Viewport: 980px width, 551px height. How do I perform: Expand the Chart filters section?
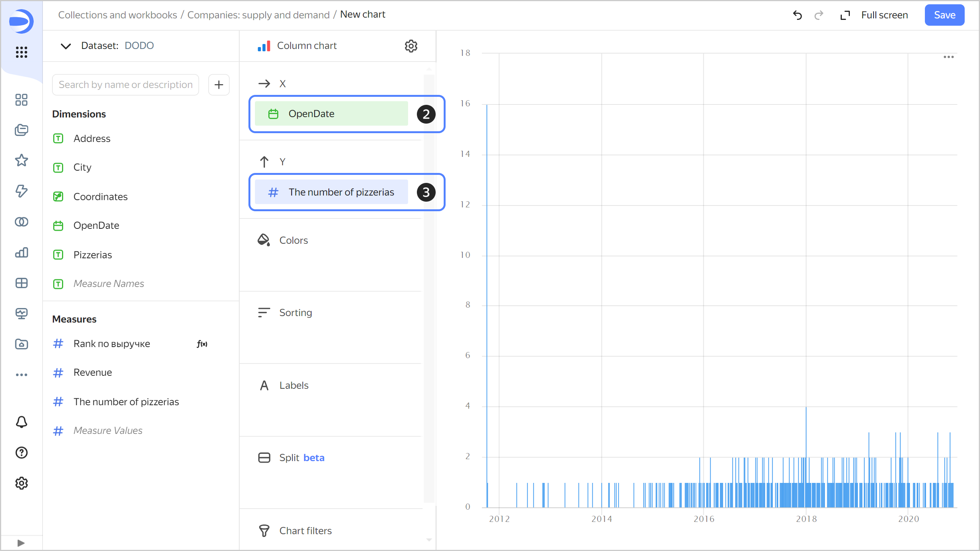point(305,531)
